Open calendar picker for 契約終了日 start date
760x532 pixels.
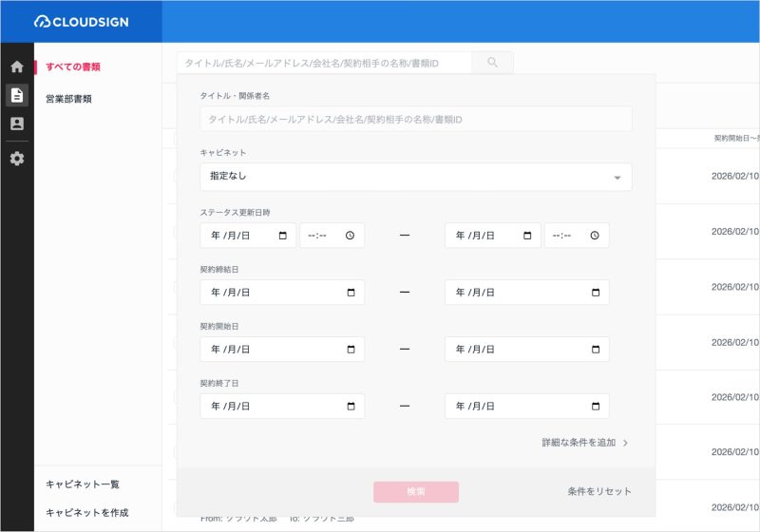(x=351, y=407)
